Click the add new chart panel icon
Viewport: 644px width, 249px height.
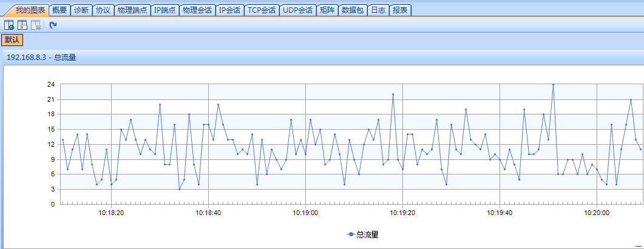click(x=9, y=25)
